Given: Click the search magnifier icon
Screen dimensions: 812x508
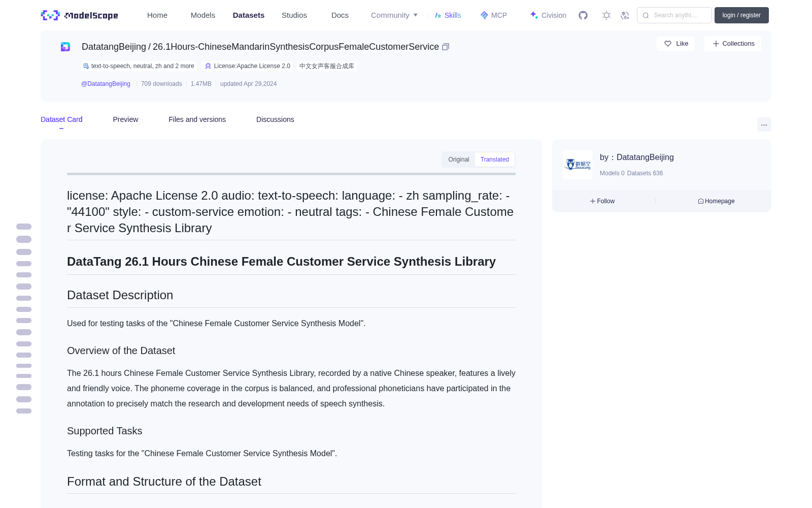Looking at the screenshot, I should click(x=646, y=15).
